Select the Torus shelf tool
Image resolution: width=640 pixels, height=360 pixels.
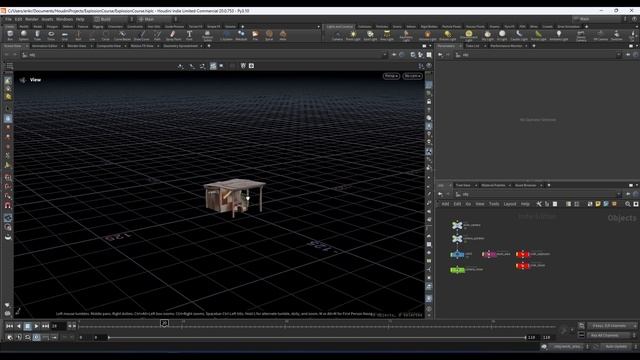(51, 36)
